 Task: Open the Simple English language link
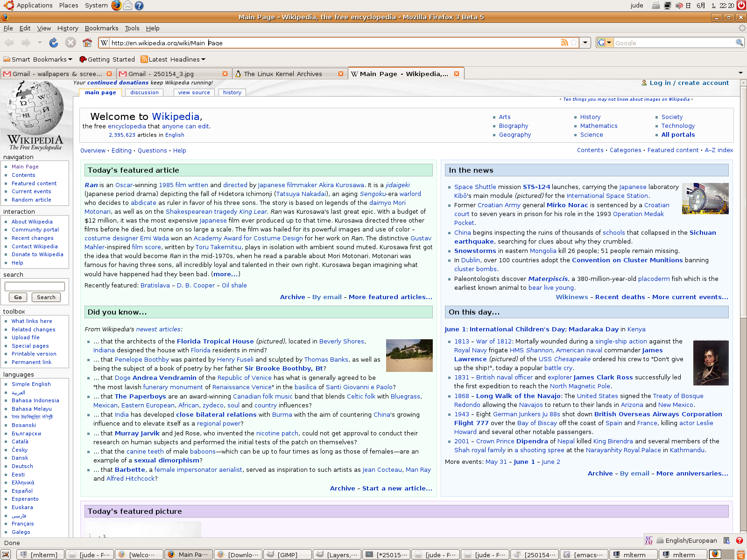[x=31, y=384]
